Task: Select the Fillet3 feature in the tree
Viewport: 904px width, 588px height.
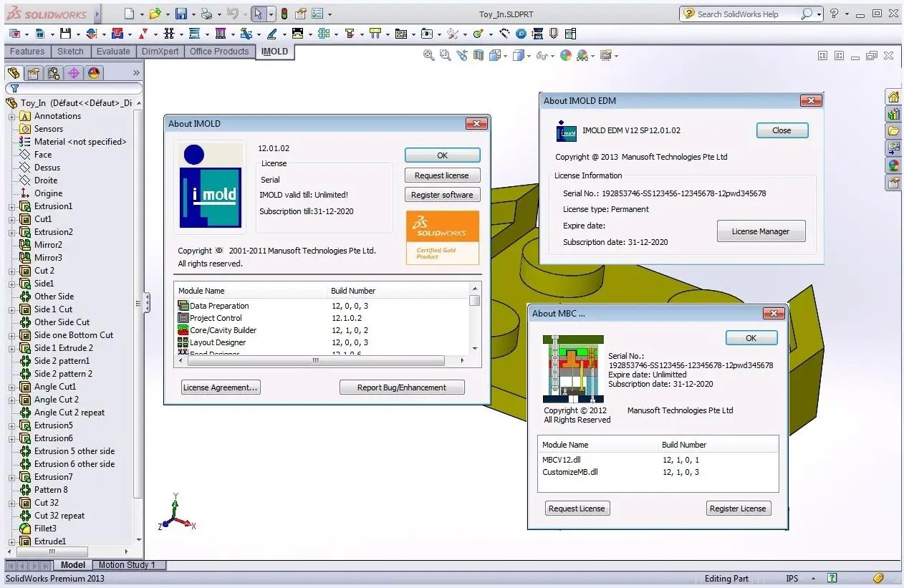Action: click(45, 529)
